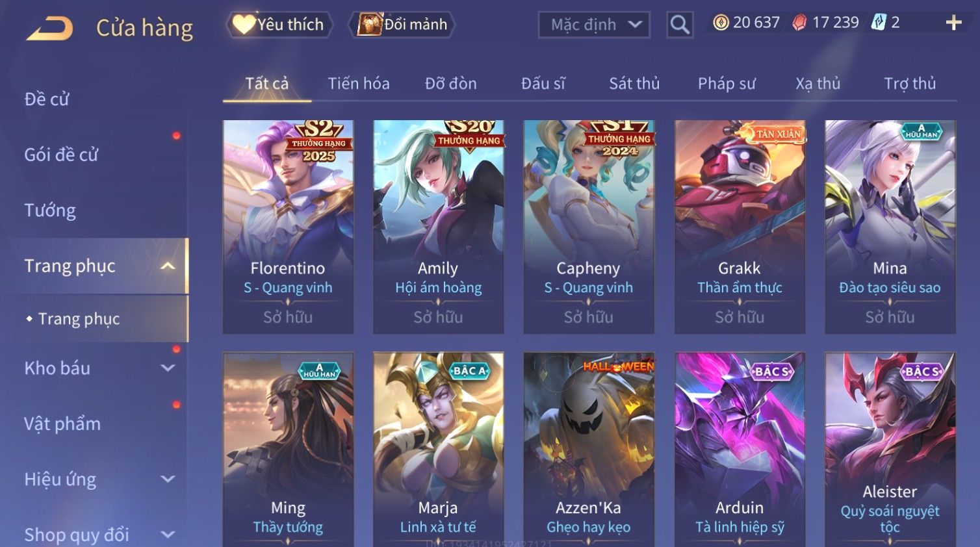
Task: Expand the Hiệu ứng sidebar section
Action: point(168,479)
